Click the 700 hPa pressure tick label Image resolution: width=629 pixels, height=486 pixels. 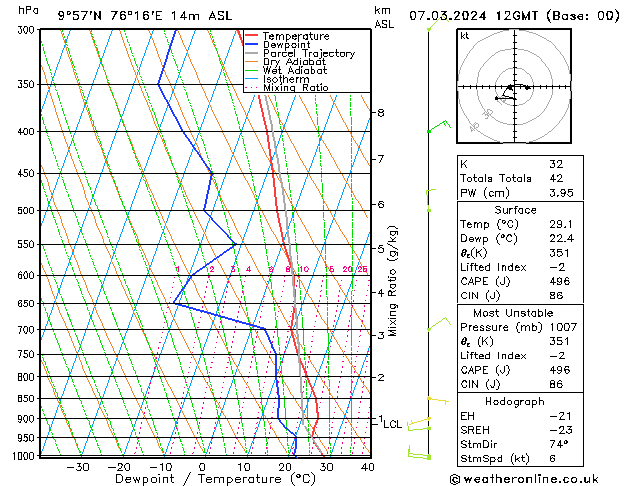[28, 330]
